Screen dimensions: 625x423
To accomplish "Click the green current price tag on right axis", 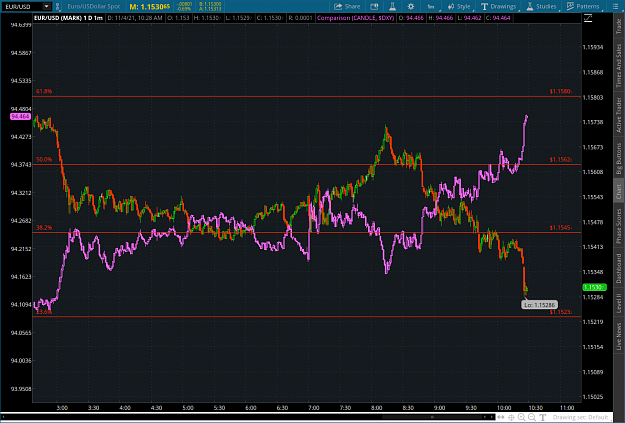I will [594, 287].
